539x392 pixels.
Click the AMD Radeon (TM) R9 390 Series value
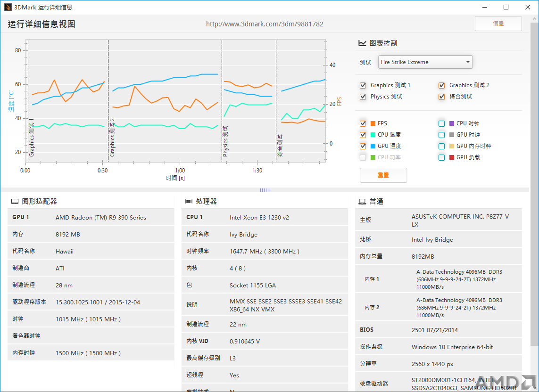tap(101, 218)
